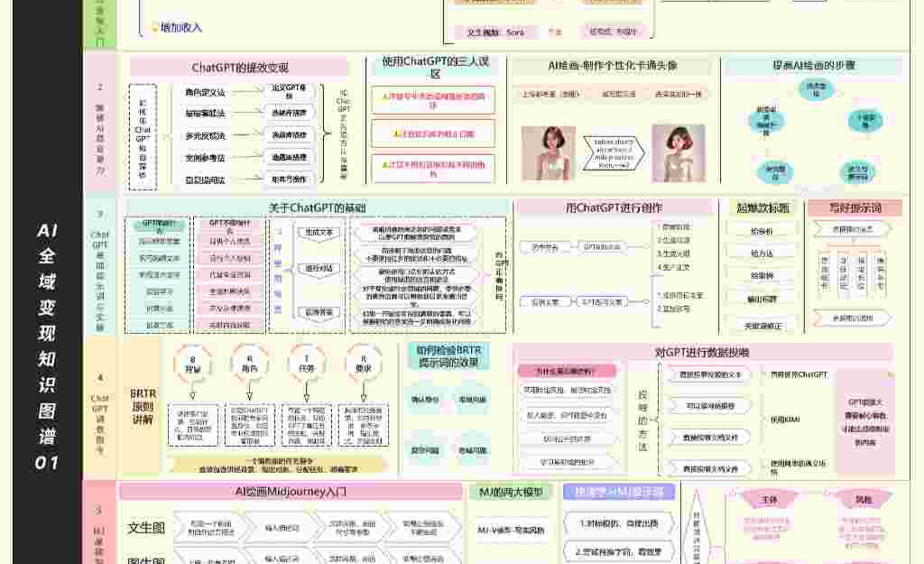Image resolution: width=924 pixels, height=564 pixels.
Task: Select the 使用KIMI text
Action: 785,420
